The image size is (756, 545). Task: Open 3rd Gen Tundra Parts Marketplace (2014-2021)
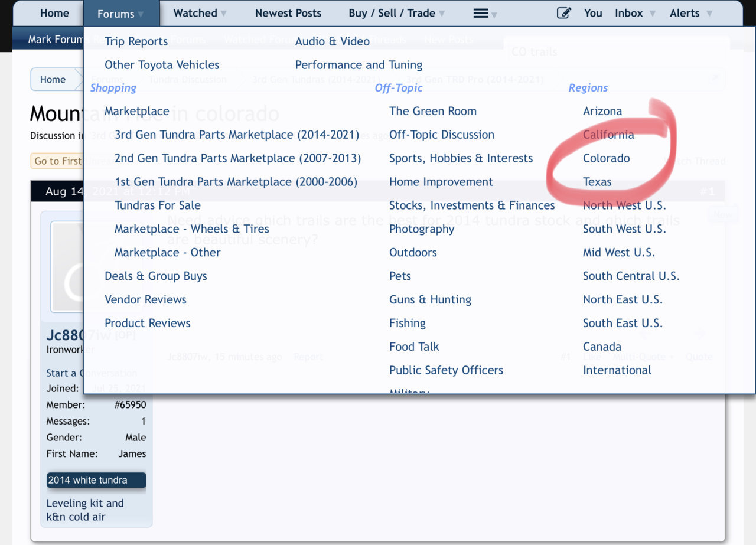point(237,135)
